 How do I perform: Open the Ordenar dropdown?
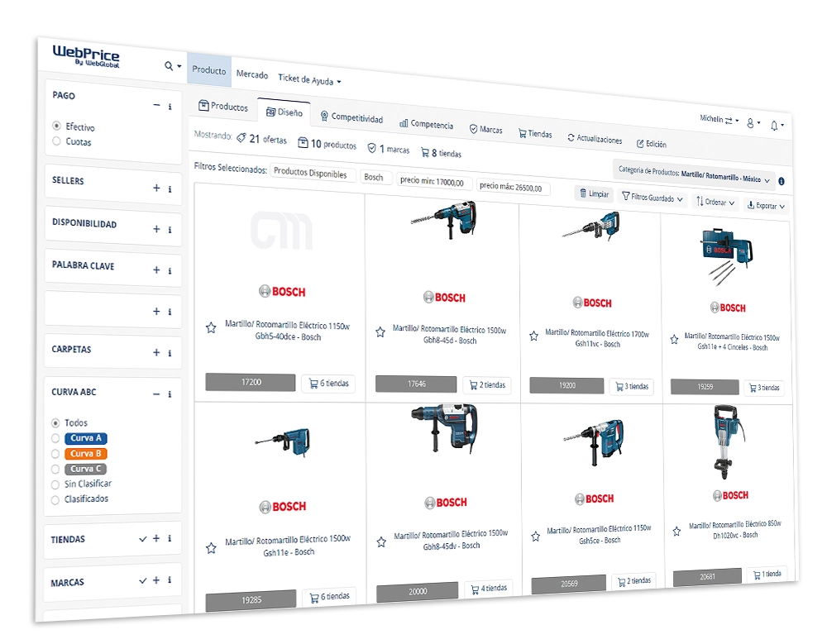(715, 202)
